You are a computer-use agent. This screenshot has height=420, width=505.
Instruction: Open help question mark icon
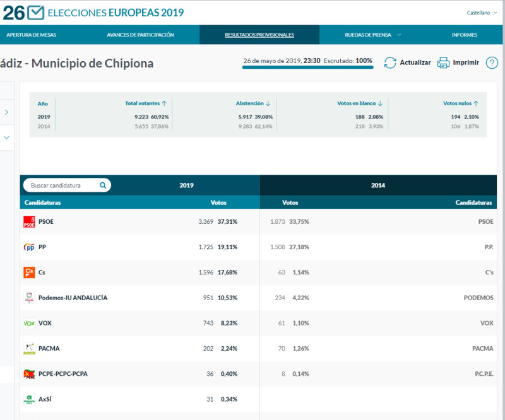[x=492, y=62]
